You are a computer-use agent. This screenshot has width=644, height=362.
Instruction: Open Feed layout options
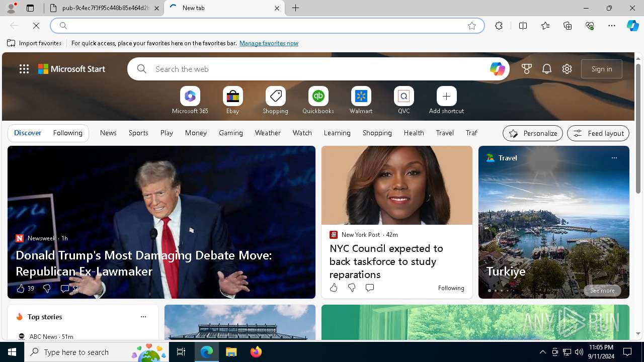click(x=598, y=133)
